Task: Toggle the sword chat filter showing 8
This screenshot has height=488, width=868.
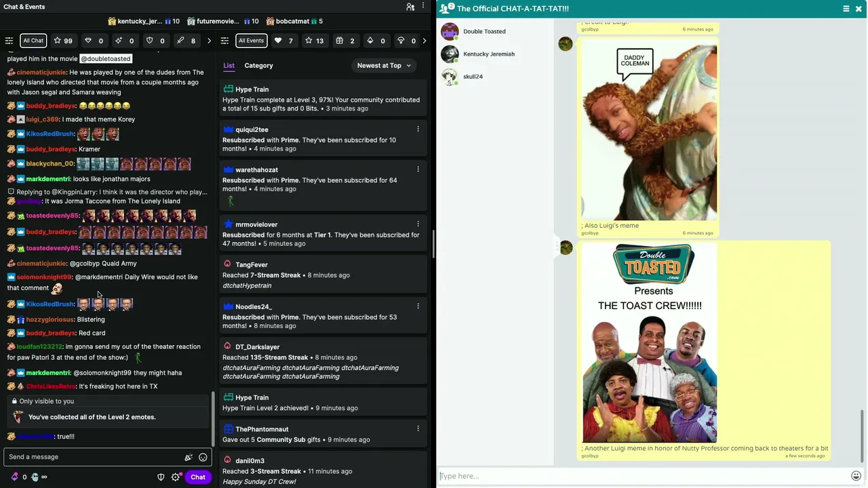Action: 186,41
